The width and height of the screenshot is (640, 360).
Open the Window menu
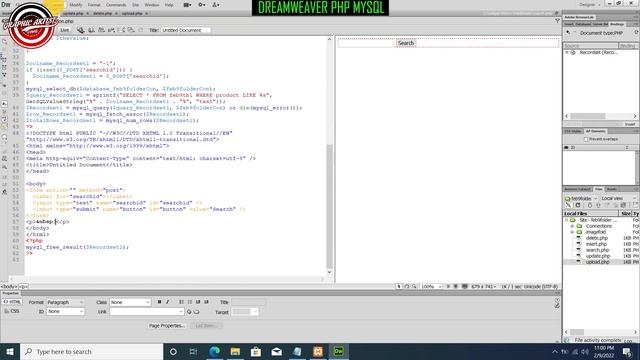pos(152,5)
